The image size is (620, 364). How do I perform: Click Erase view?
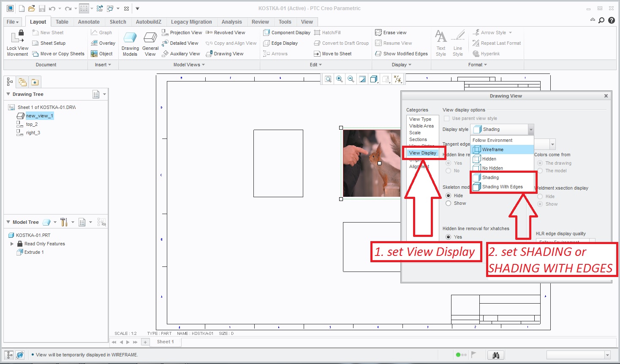[x=391, y=33]
